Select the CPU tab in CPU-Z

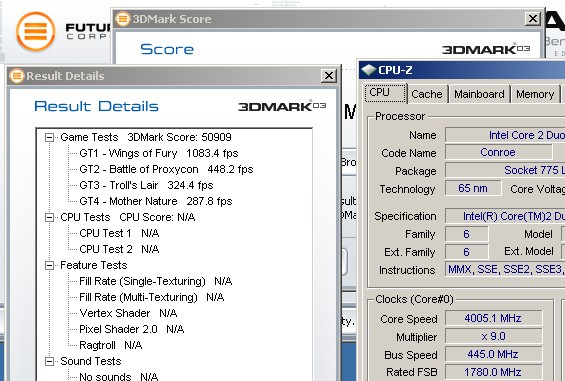pos(385,93)
